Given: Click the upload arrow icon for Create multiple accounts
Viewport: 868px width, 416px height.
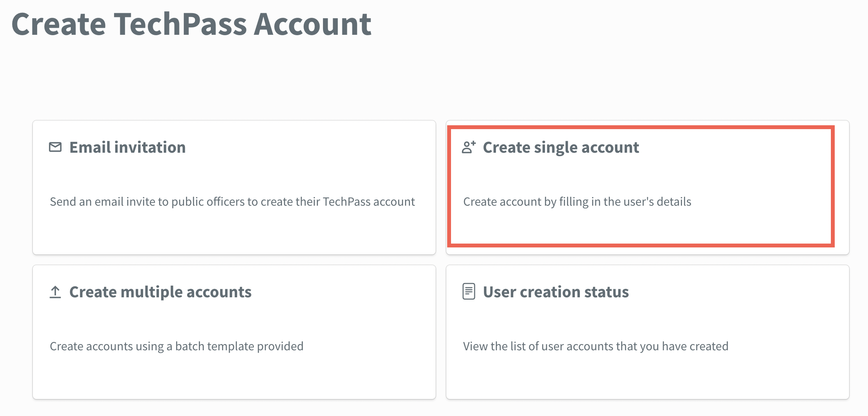Looking at the screenshot, I should coord(55,292).
